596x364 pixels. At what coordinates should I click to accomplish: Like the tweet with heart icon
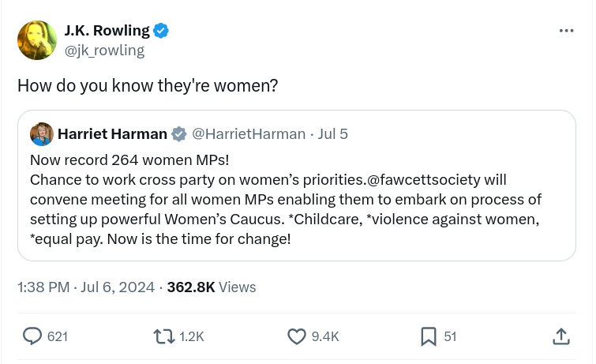[296, 336]
